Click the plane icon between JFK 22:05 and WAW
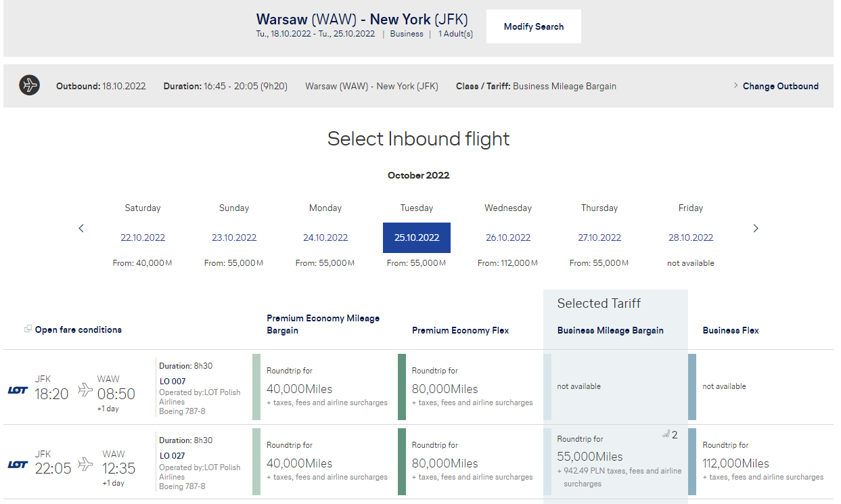This screenshot has width=841, height=504. click(x=85, y=463)
